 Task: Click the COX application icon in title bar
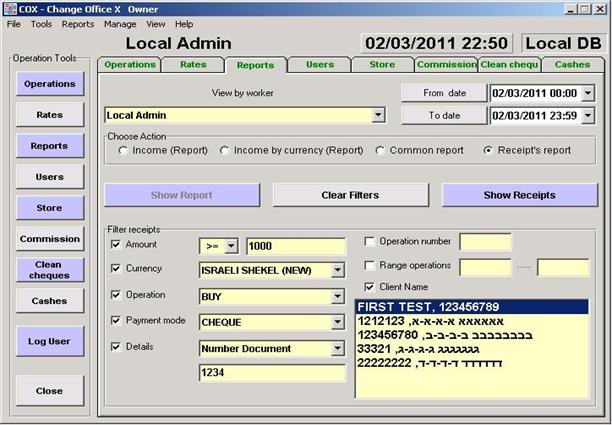tap(10, 8)
